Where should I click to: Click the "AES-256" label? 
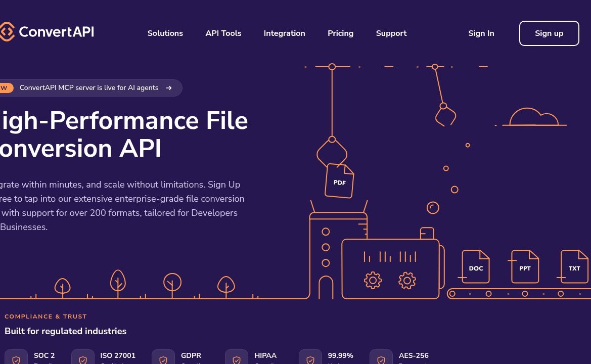point(414,355)
